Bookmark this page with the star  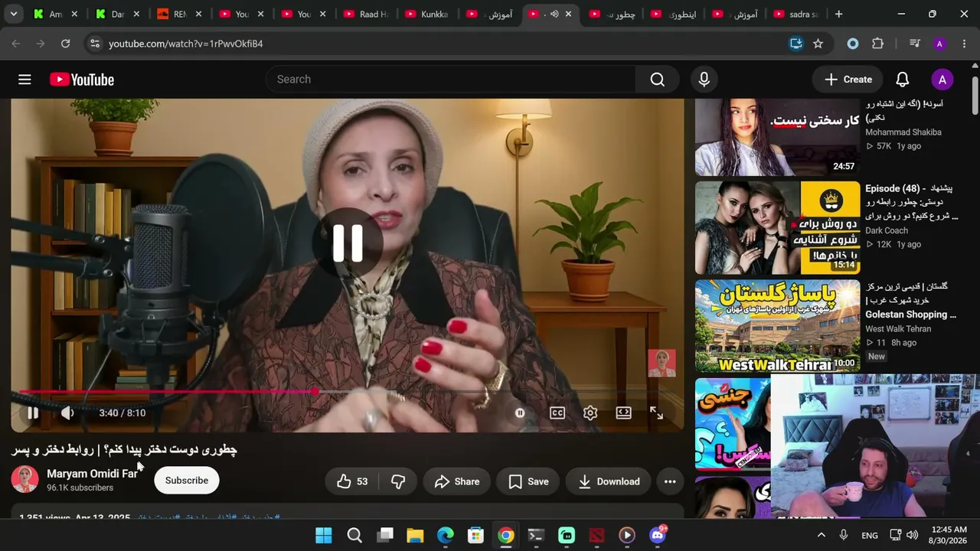point(818,44)
